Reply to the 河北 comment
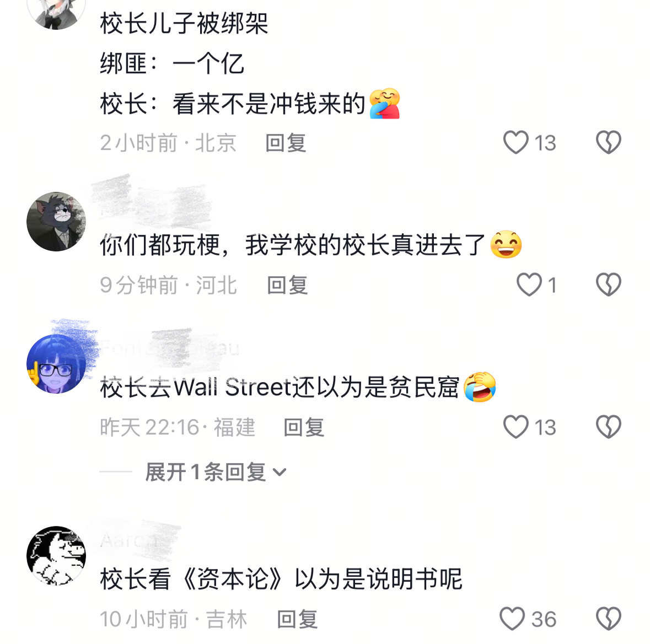 287,285
